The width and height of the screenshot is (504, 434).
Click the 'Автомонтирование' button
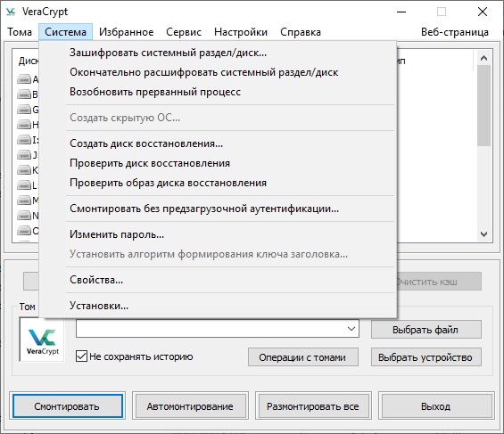click(190, 406)
